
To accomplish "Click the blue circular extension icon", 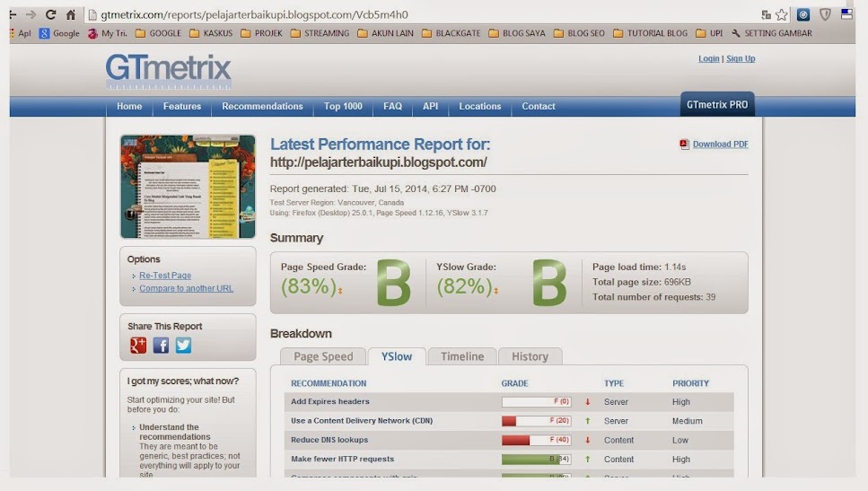I will pyautogui.click(x=803, y=14).
